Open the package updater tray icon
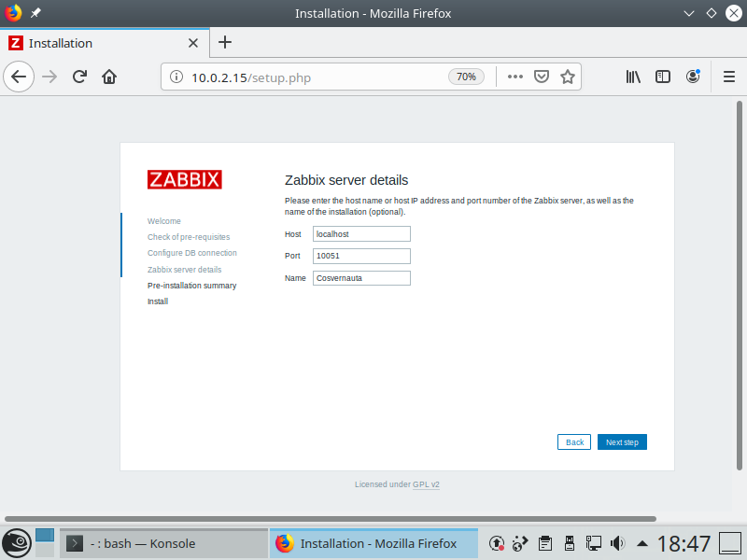The image size is (747, 560). click(x=520, y=543)
